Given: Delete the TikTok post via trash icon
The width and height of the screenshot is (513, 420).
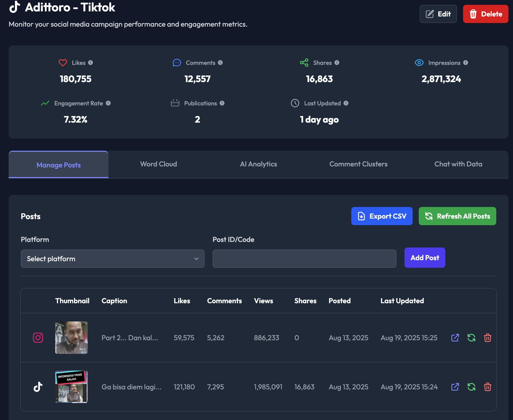Looking at the screenshot, I should 487,387.
